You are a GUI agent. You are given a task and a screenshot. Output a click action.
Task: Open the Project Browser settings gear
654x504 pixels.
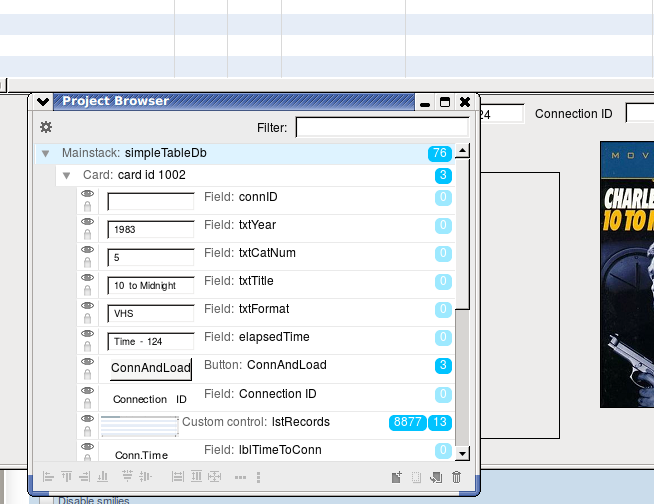(46, 127)
